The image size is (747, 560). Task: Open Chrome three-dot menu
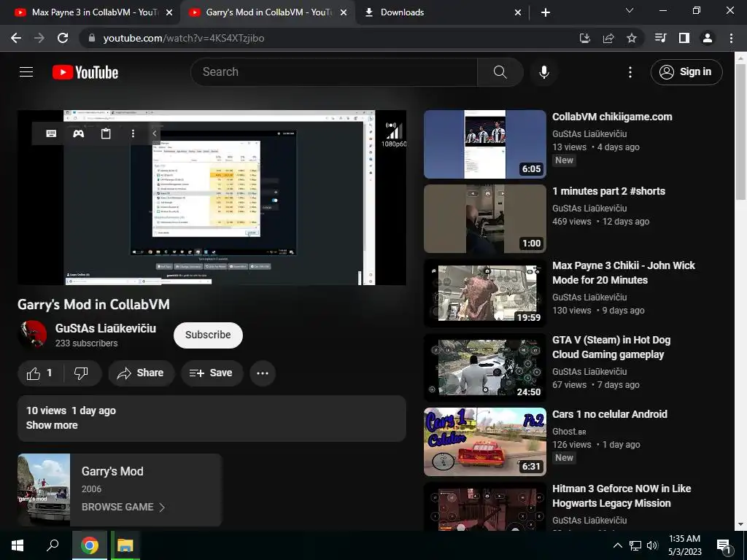pyautogui.click(x=731, y=38)
